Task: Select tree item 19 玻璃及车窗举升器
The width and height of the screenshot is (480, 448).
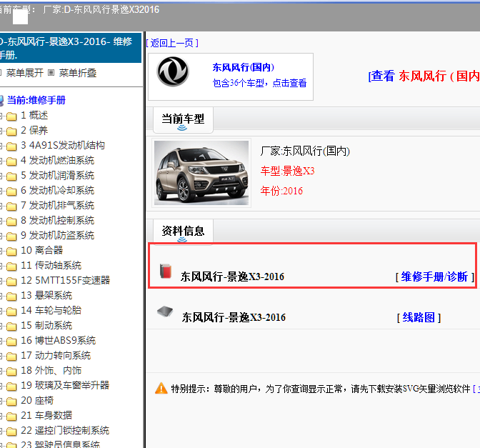Action: 65,385
